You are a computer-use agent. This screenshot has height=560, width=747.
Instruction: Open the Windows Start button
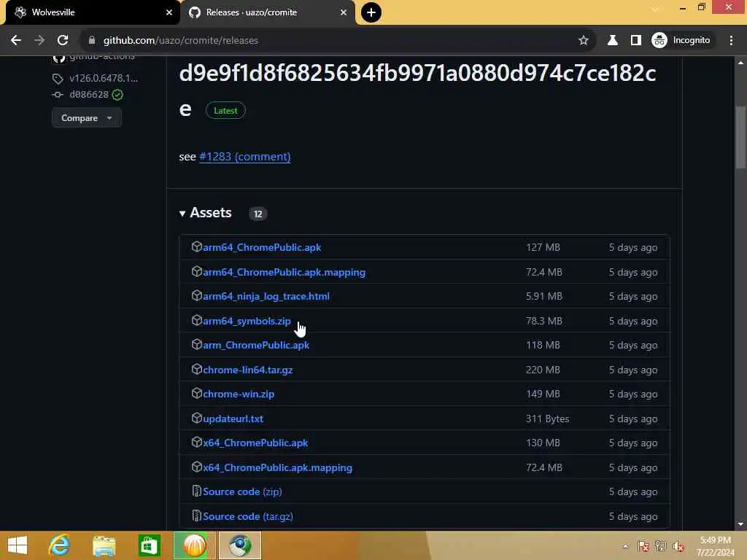point(18,545)
